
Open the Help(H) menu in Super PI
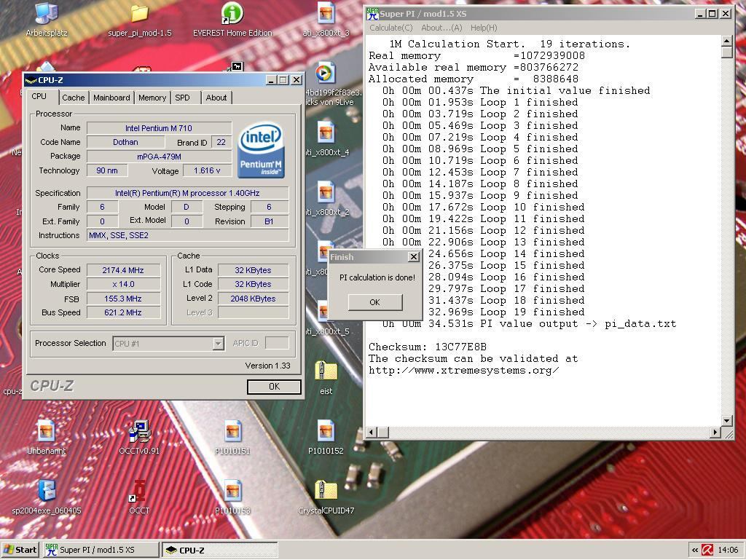[x=484, y=28]
